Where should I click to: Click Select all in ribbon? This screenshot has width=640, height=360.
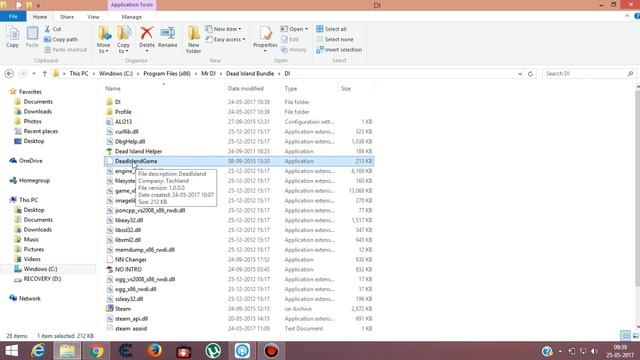coord(331,29)
